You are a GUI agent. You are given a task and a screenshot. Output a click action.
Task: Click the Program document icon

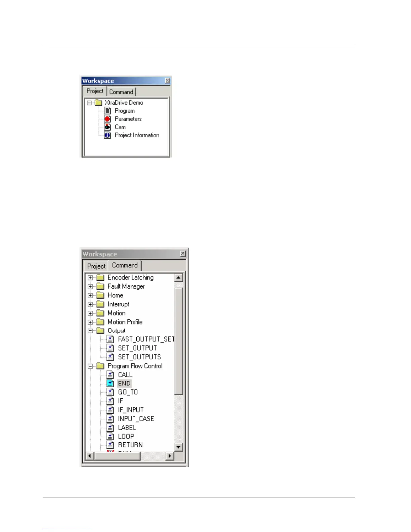click(x=107, y=111)
